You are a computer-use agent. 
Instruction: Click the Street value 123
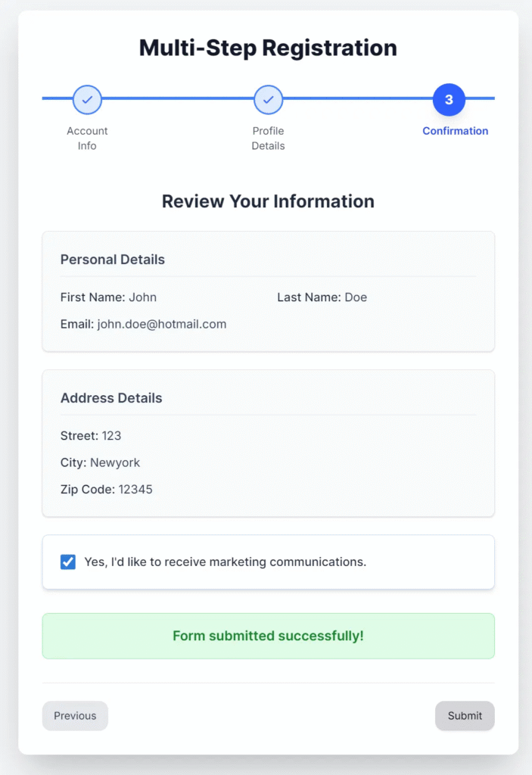point(111,436)
